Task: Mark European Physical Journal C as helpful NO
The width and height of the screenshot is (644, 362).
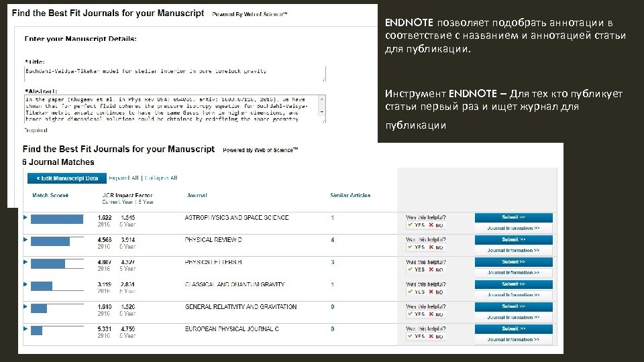Action: (436, 336)
